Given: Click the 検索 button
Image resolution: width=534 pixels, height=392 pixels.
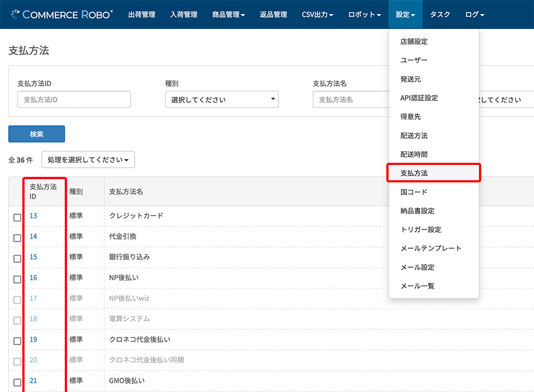Looking at the screenshot, I should [x=37, y=134].
